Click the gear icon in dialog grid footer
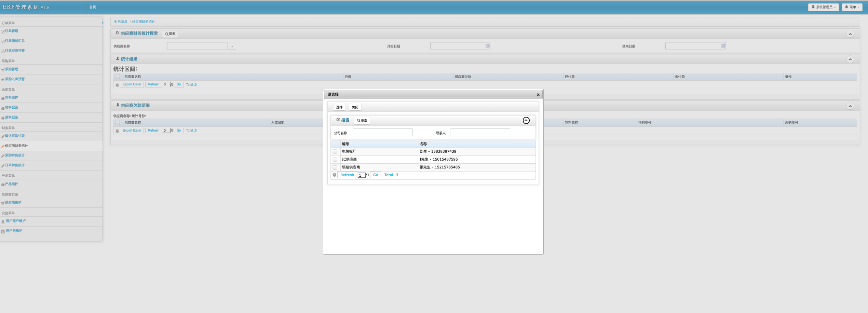The height and width of the screenshot is (313, 868). pyautogui.click(x=334, y=175)
